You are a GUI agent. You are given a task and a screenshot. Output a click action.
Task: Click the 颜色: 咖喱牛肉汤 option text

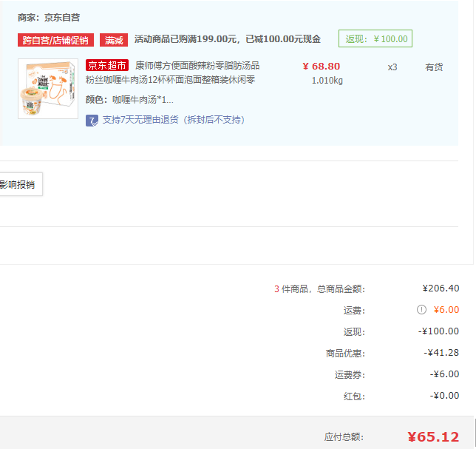(129, 100)
